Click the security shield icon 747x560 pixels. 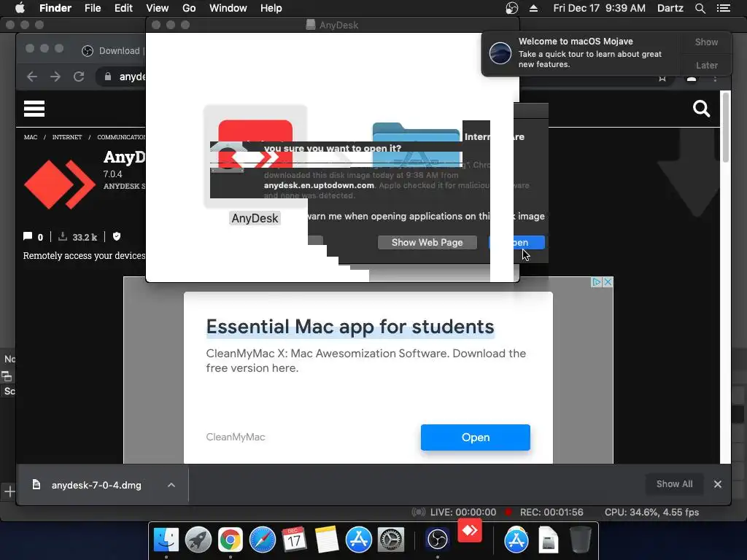(117, 236)
